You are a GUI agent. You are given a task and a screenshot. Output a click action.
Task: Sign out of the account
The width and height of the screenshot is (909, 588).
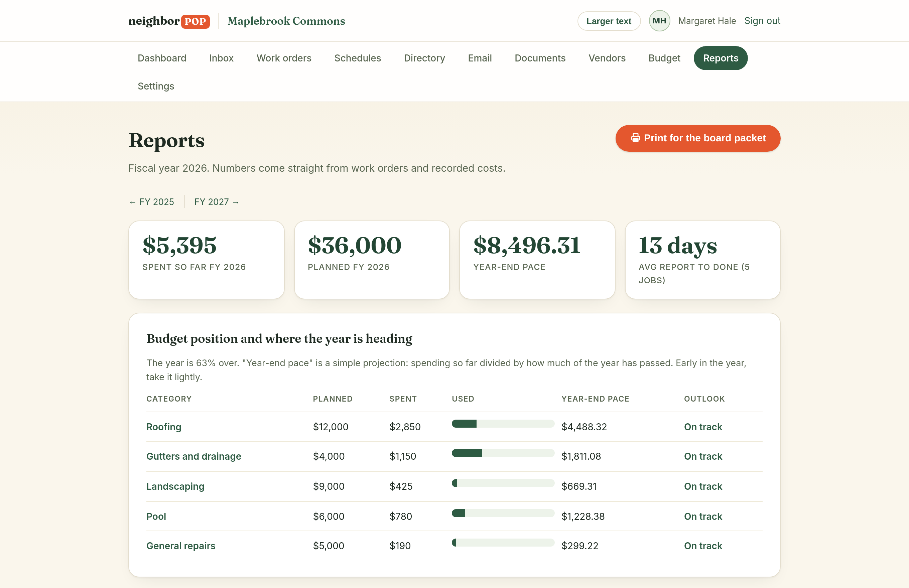click(762, 21)
